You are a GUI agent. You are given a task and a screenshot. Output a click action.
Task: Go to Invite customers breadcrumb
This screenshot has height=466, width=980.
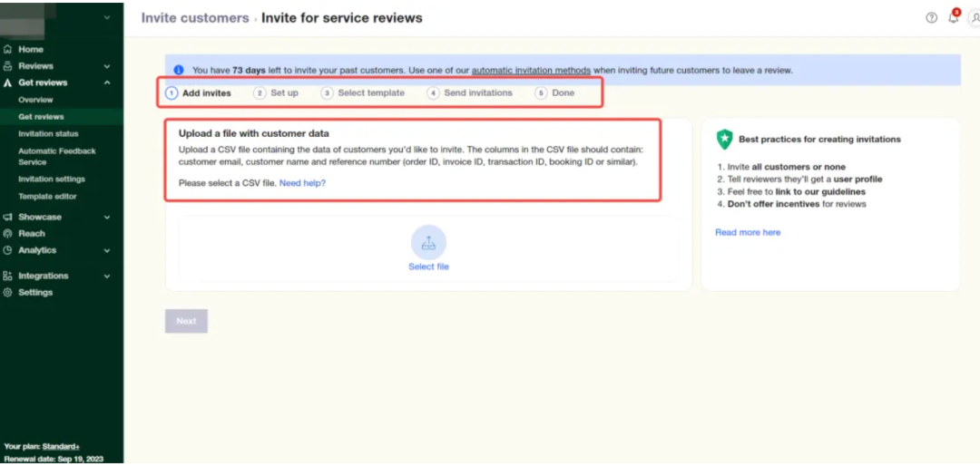click(195, 18)
